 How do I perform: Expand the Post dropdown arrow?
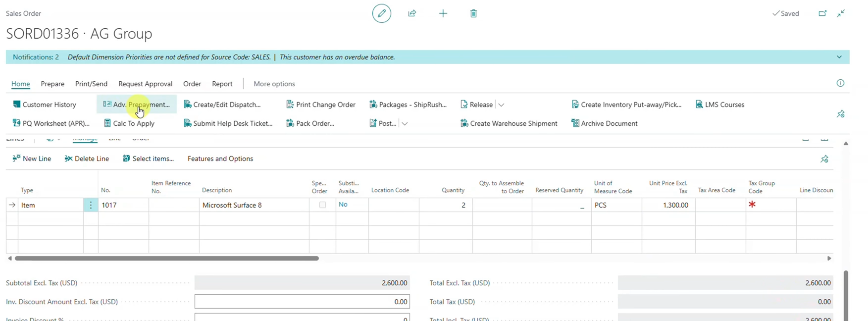pos(405,123)
